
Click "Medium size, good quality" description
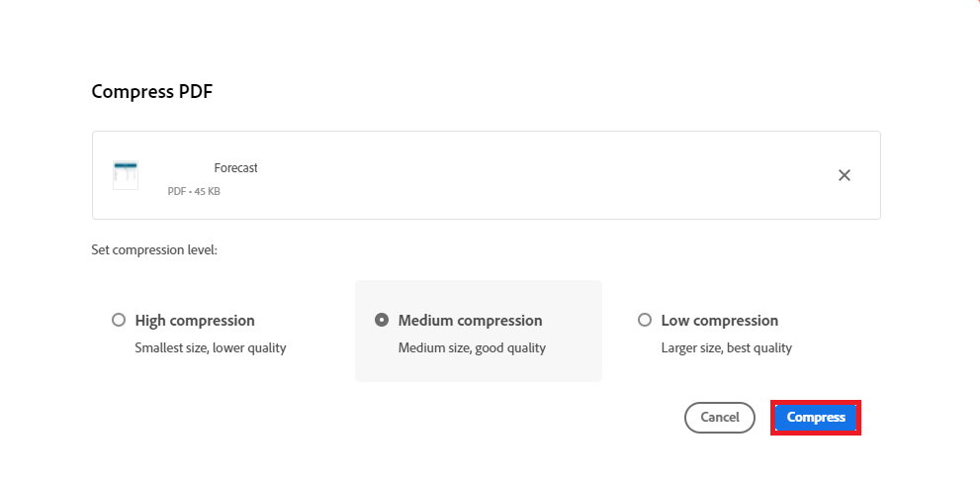click(472, 347)
